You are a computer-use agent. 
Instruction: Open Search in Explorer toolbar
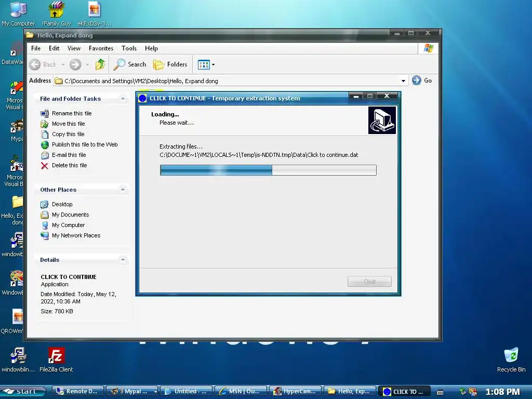click(x=130, y=64)
